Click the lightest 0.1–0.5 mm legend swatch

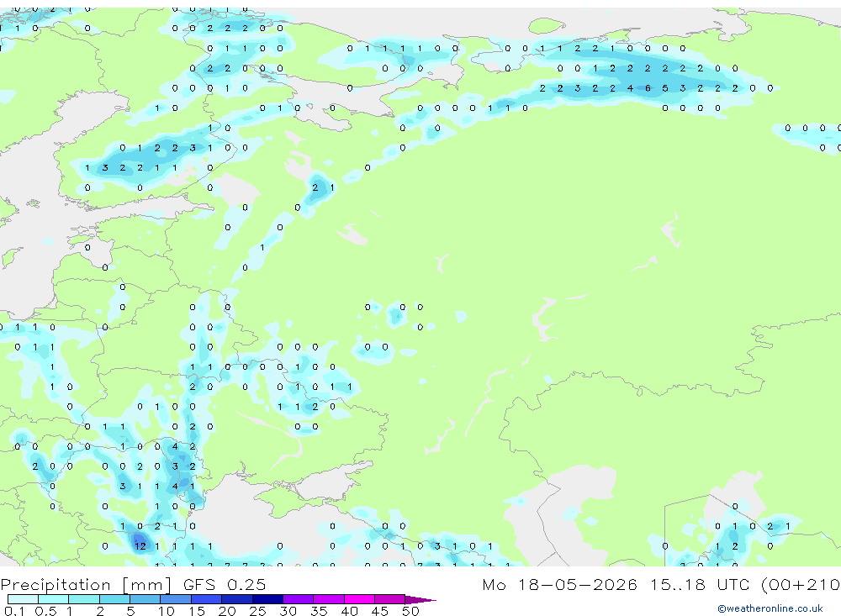pos(23,599)
